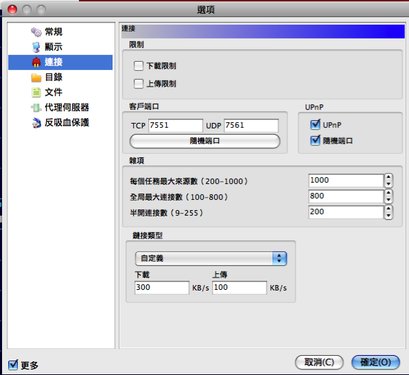The height and width of the screenshot is (375, 409).
Task: Uncheck the UPnP checkbox
Action: coord(315,125)
